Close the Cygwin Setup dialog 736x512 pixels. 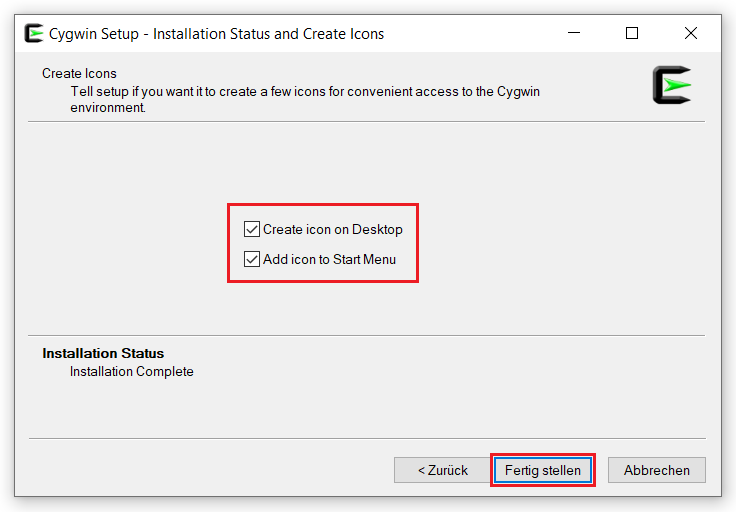click(690, 34)
